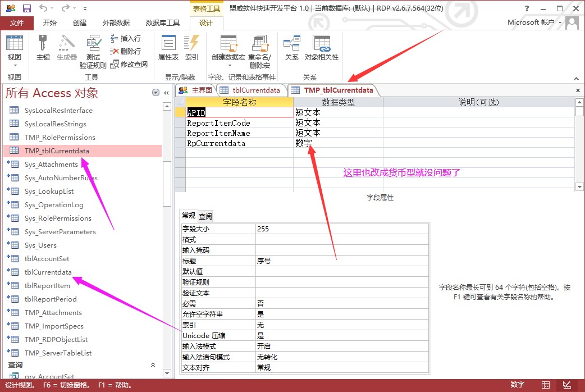Screen dimensions: 585x392
Task: Click the Save icon in quick access toolbar
Action: tap(27, 8)
